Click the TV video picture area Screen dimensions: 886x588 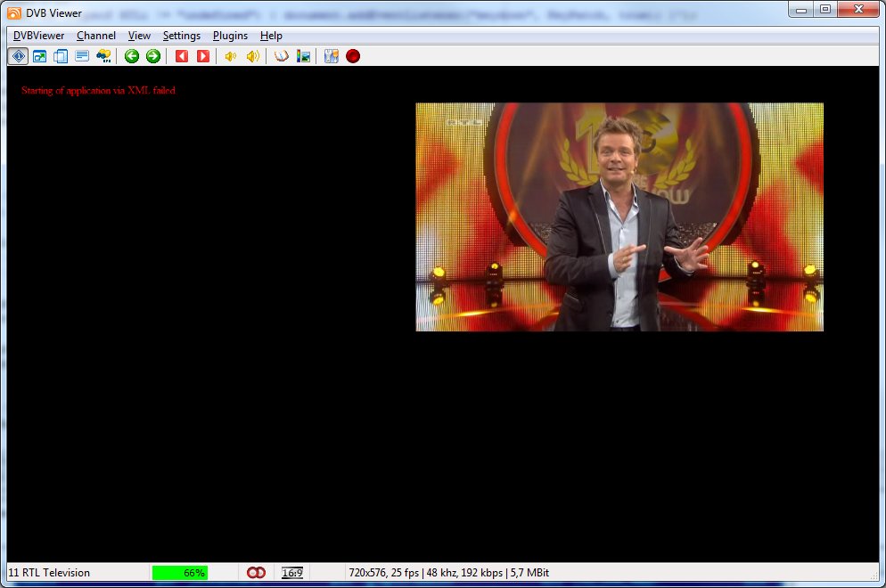pyautogui.click(x=619, y=217)
